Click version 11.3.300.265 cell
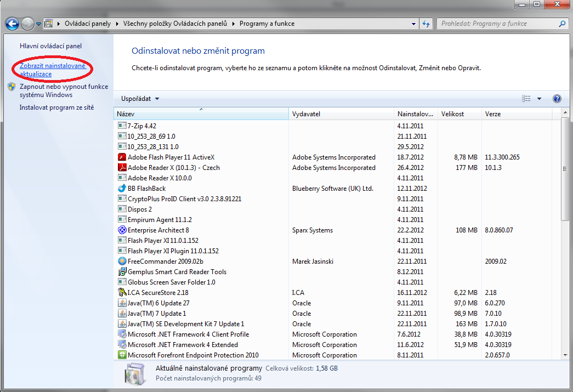Screen dimensions: 573x392 point(502,157)
